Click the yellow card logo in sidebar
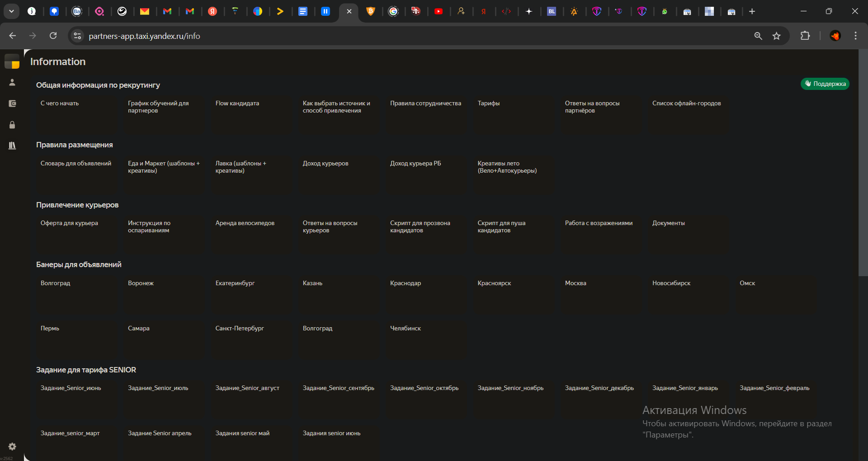This screenshot has height=461, width=868. point(12,61)
